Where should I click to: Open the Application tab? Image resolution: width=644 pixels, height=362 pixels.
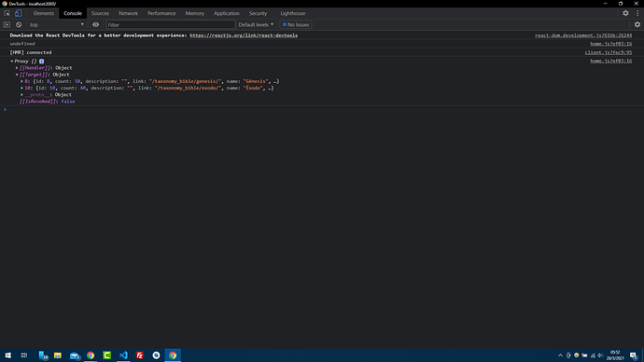(226, 13)
